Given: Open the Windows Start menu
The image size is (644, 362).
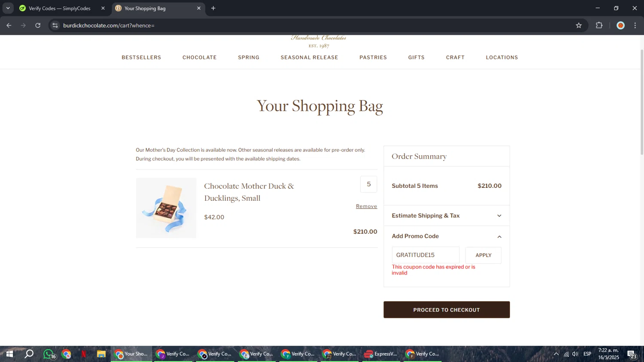Looking at the screenshot, I should click(x=9, y=354).
